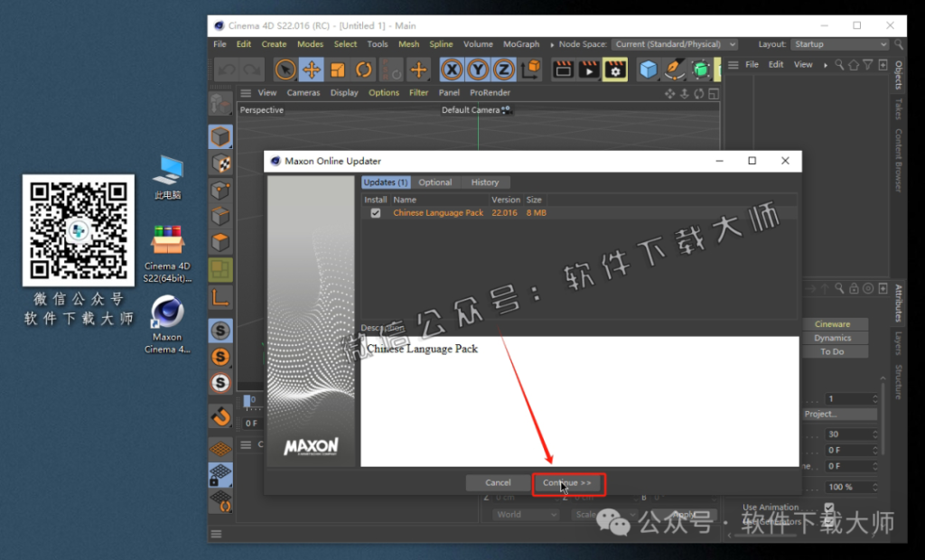Open the History tab in updater
Image resolution: width=925 pixels, height=560 pixels.
point(484,182)
